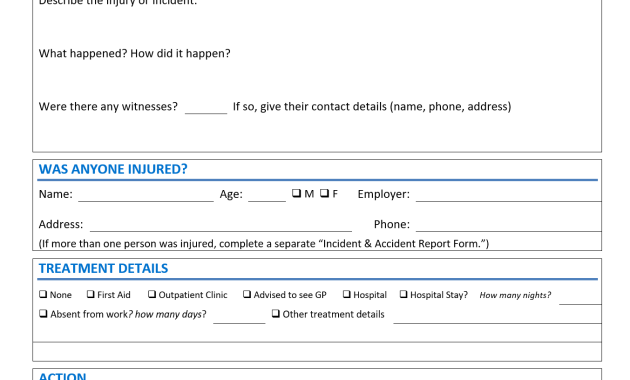Viewport: 630px width, 380px height.
Task: Click the ACTION heading
Action: pos(62,376)
